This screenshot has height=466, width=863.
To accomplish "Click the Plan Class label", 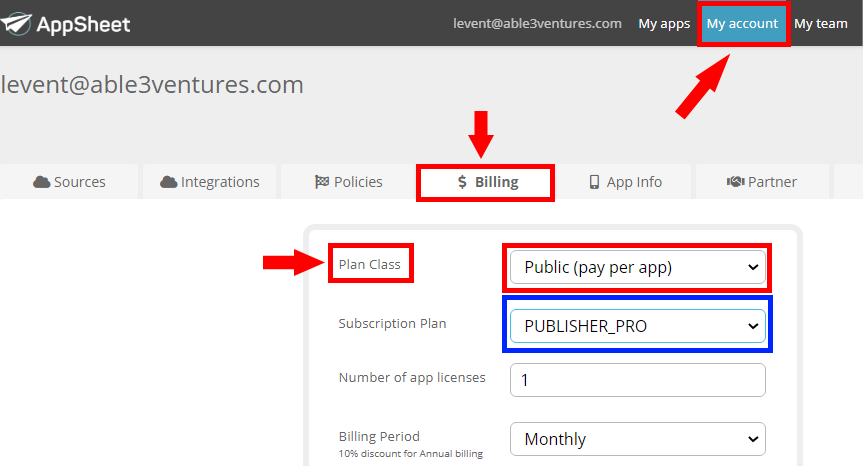I will point(369,265).
